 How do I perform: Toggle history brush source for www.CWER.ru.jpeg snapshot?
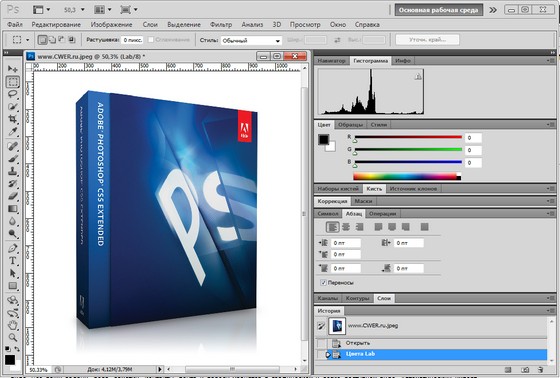coord(321,326)
